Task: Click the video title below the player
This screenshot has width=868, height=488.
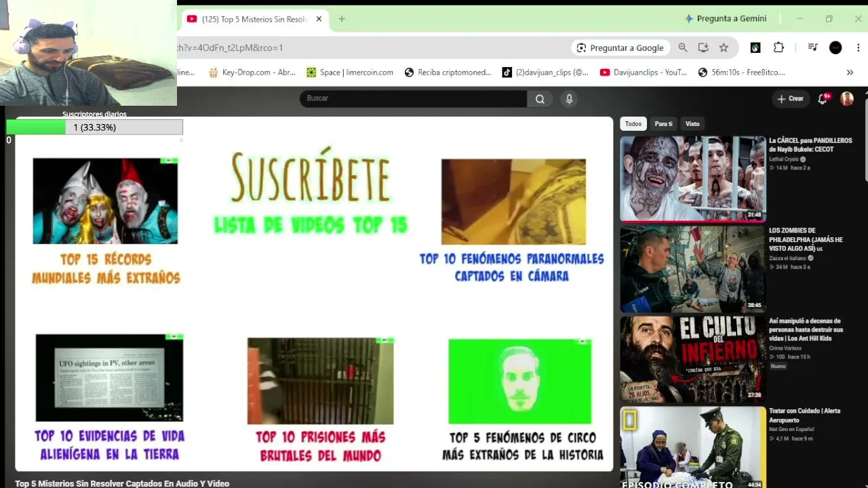Action: (122, 483)
